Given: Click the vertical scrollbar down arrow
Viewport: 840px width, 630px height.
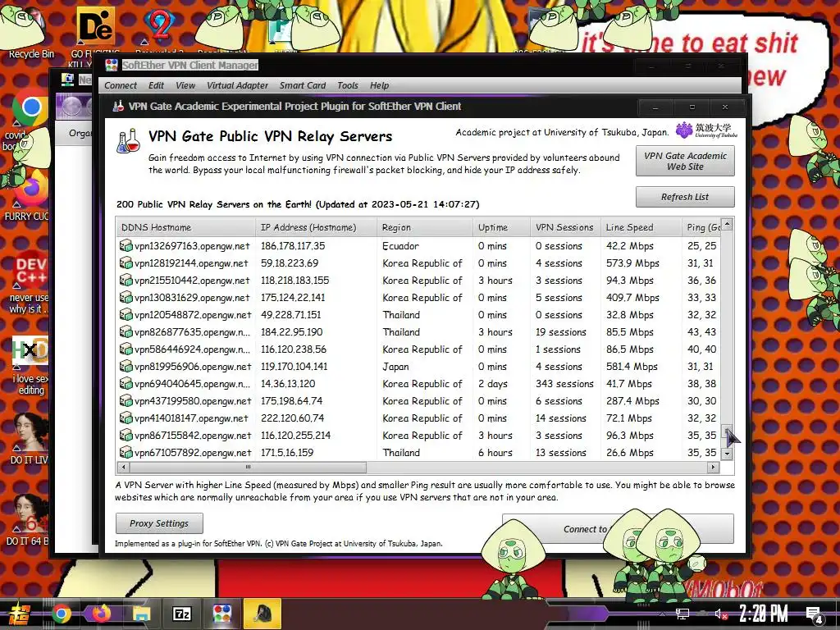Looking at the screenshot, I should [x=727, y=454].
